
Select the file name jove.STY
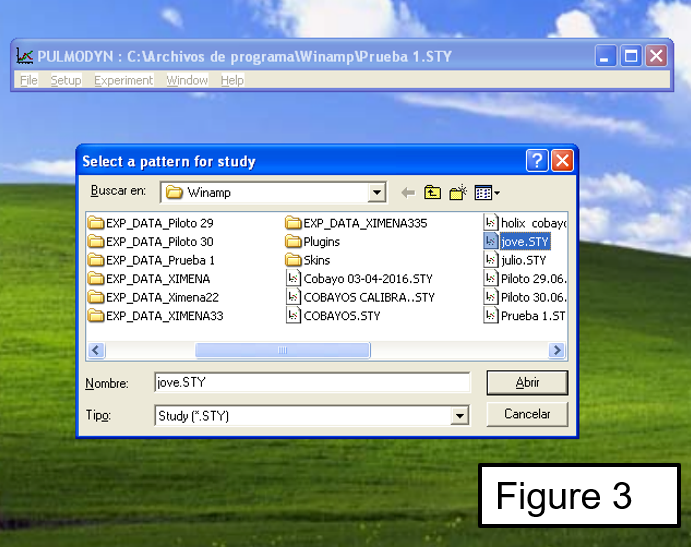tap(525, 242)
